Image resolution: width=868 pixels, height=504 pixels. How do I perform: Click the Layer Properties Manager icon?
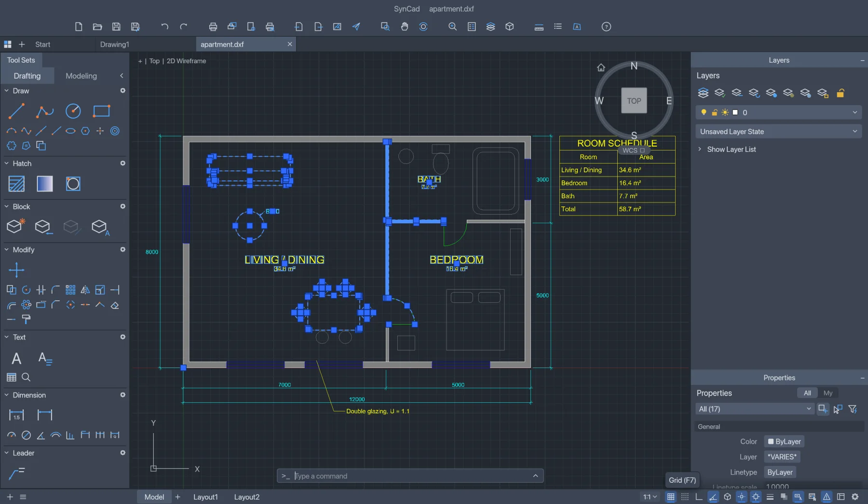coord(703,93)
